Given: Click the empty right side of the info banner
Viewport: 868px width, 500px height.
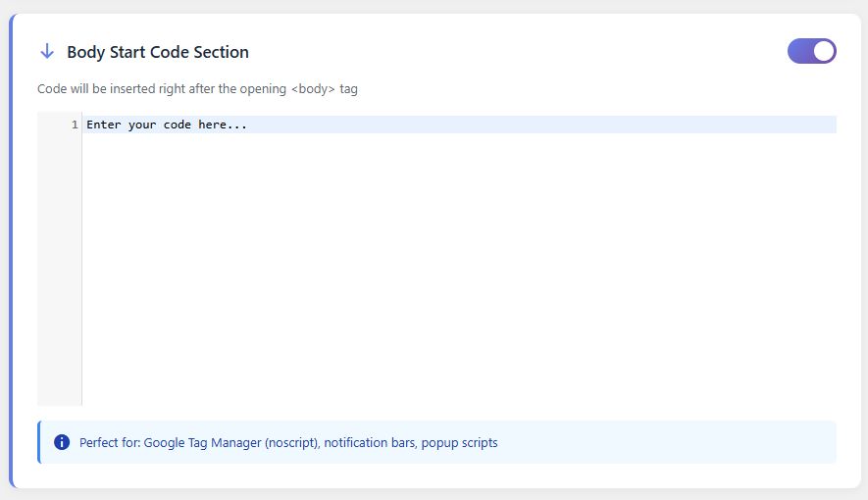Looking at the screenshot, I should [687, 442].
